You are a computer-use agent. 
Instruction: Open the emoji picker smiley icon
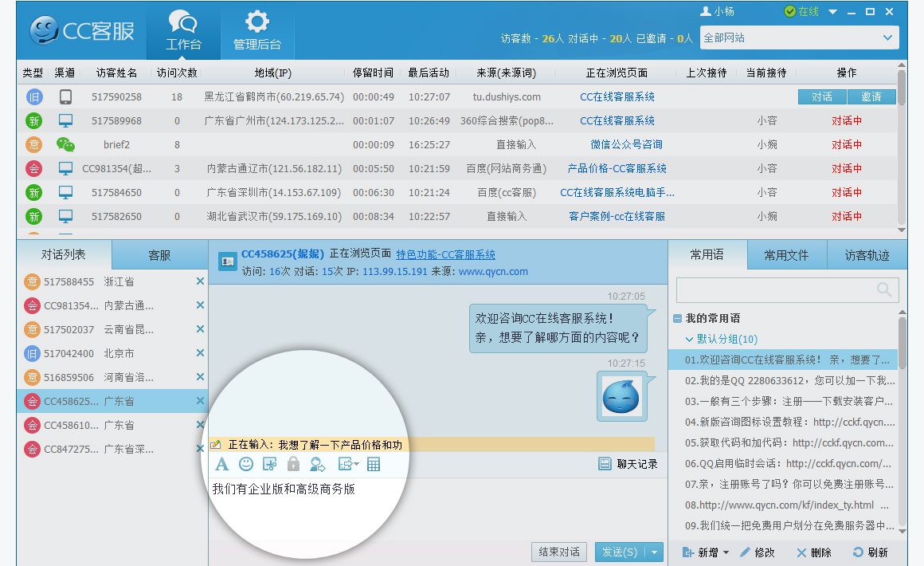pos(246,464)
